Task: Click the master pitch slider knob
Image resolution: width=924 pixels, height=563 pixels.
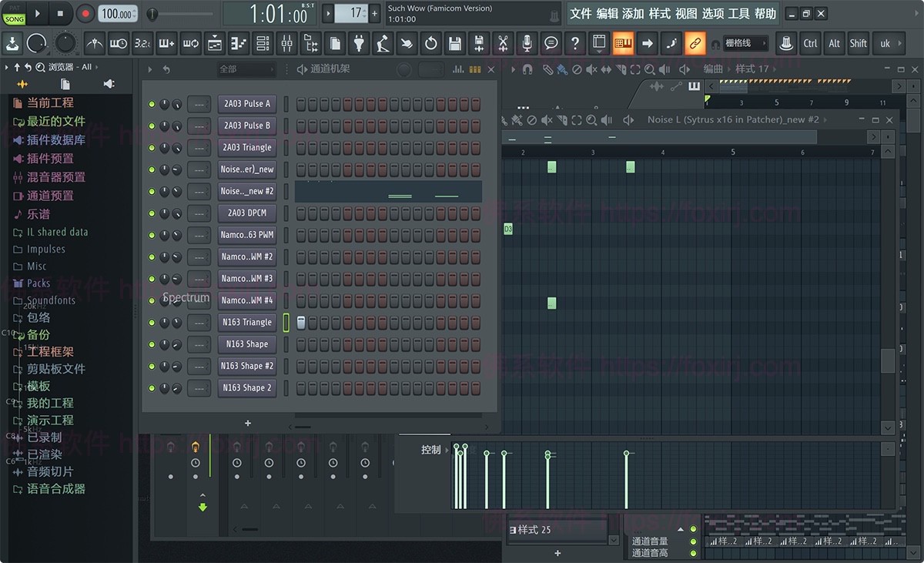Action: (x=152, y=14)
